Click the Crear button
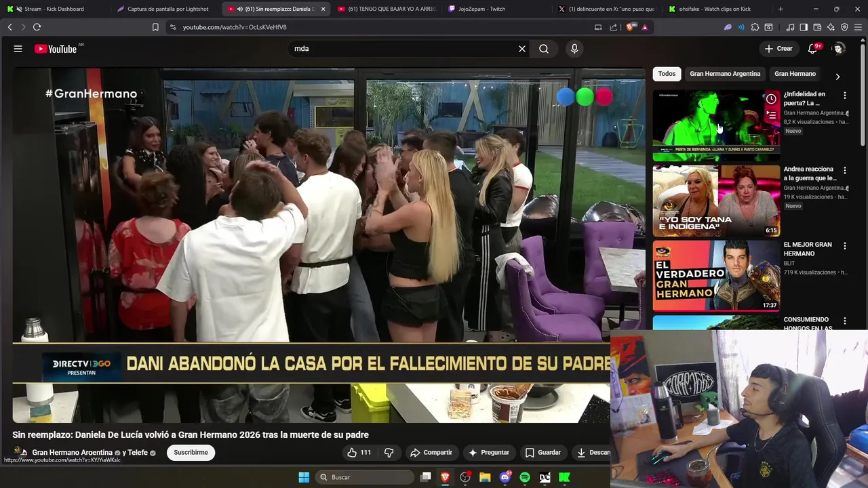This screenshot has width=868, height=488. coord(778,49)
